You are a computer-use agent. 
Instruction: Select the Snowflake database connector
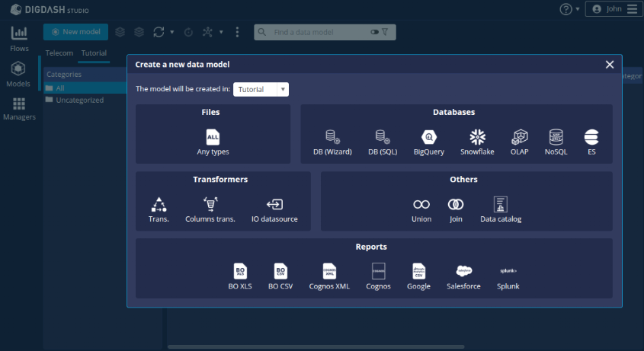coord(477,142)
